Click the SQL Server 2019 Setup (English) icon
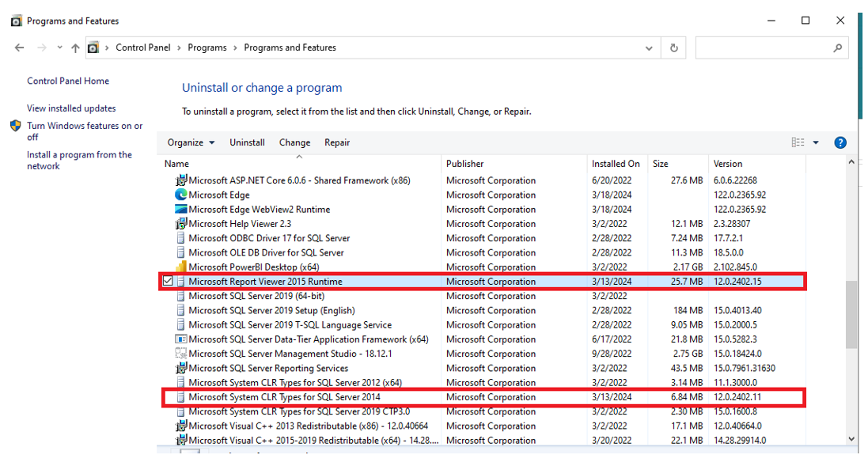The height and width of the screenshot is (462, 868). 181,310
